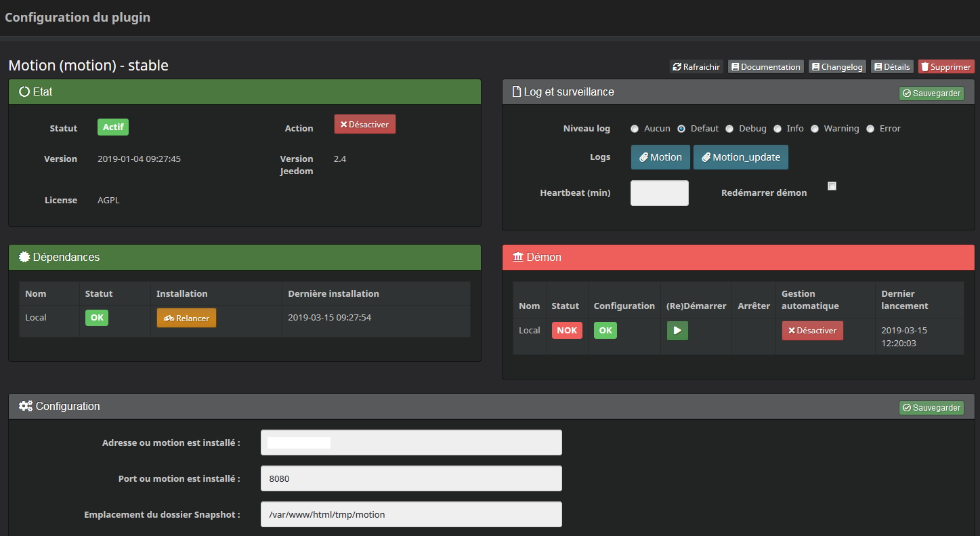Click the green Actif status badge
The height and width of the screenshot is (536, 980).
[x=113, y=127]
